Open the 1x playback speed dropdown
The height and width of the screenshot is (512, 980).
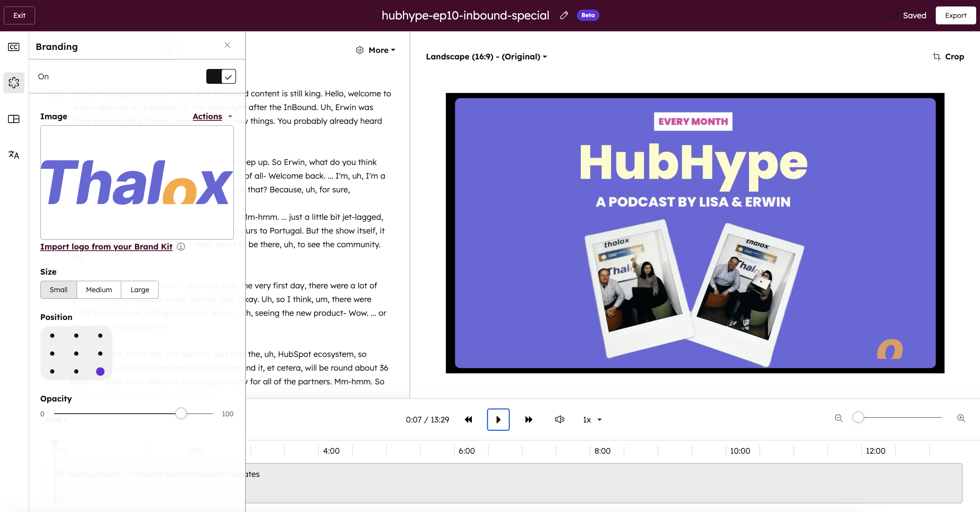point(592,420)
